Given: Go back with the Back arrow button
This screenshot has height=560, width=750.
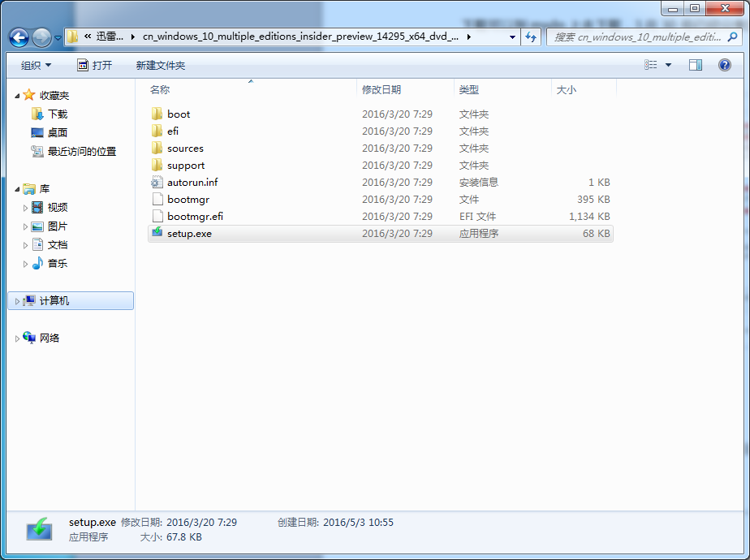Looking at the screenshot, I should click(19, 37).
